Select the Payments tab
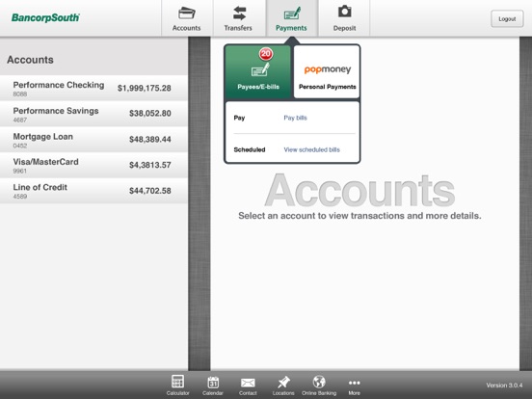 click(291, 18)
